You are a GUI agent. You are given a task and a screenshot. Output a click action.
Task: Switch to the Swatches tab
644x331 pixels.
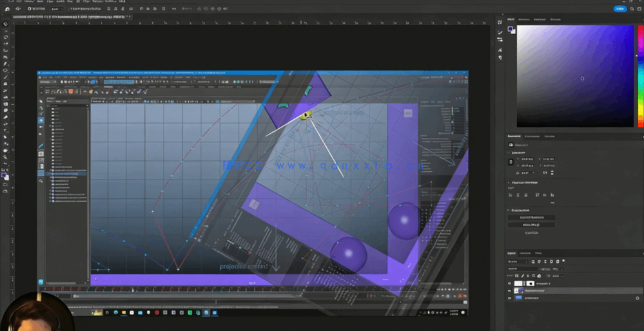coord(524,19)
